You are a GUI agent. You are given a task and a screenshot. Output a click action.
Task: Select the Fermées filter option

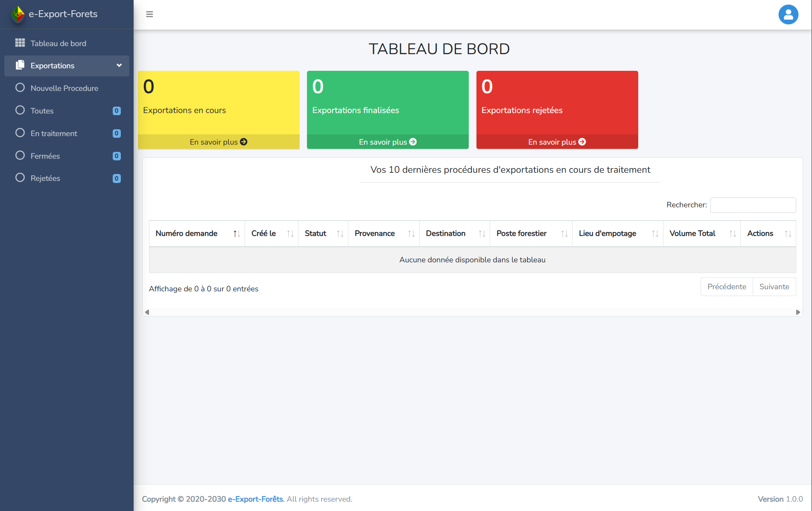coord(45,156)
